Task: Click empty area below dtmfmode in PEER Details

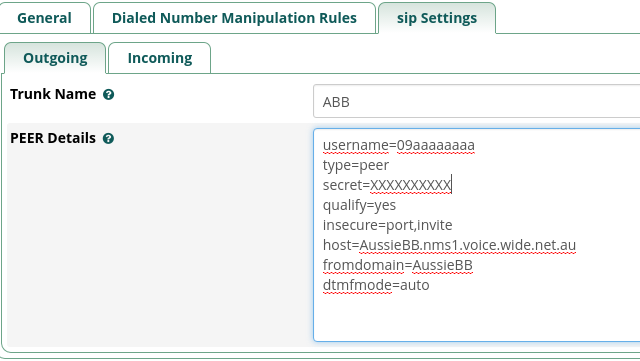Action: click(476, 316)
